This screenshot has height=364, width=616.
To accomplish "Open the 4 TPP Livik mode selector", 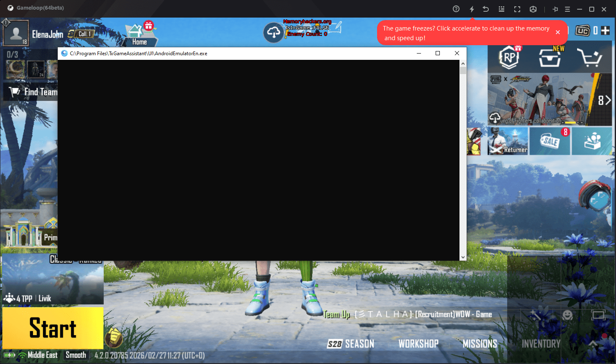I will click(x=52, y=279).
